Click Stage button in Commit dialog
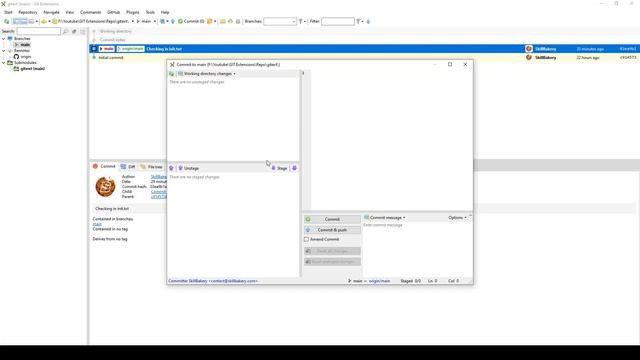This screenshot has width=640, height=360. pyautogui.click(x=280, y=168)
